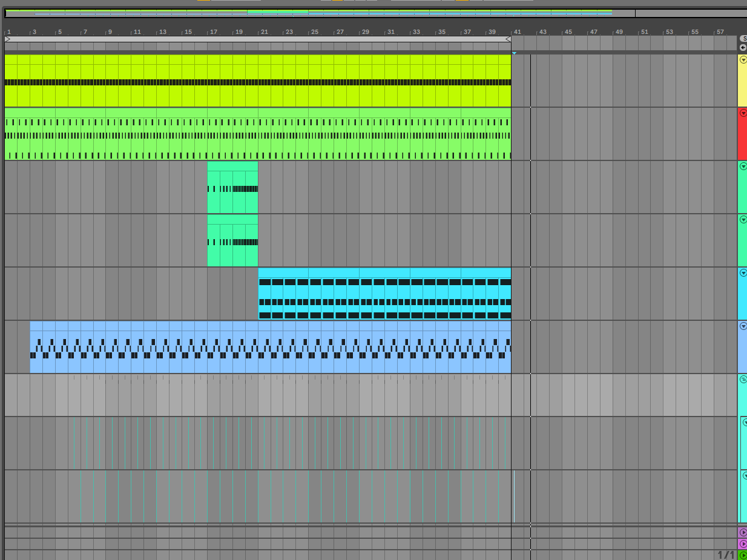Click bar 29 in the beat ruler
The image size is (747, 560).
[365, 32]
